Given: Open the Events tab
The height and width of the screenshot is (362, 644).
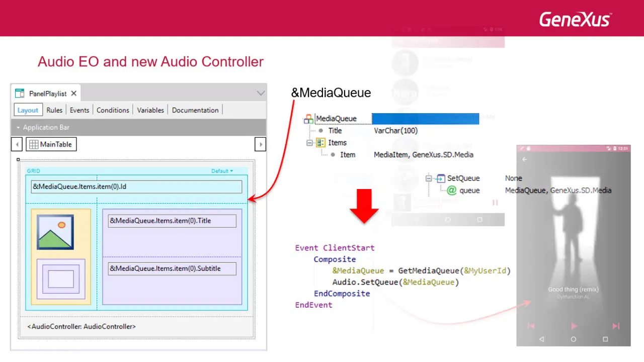Looking at the screenshot, I should pyautogui.click(x=79, y=110).
